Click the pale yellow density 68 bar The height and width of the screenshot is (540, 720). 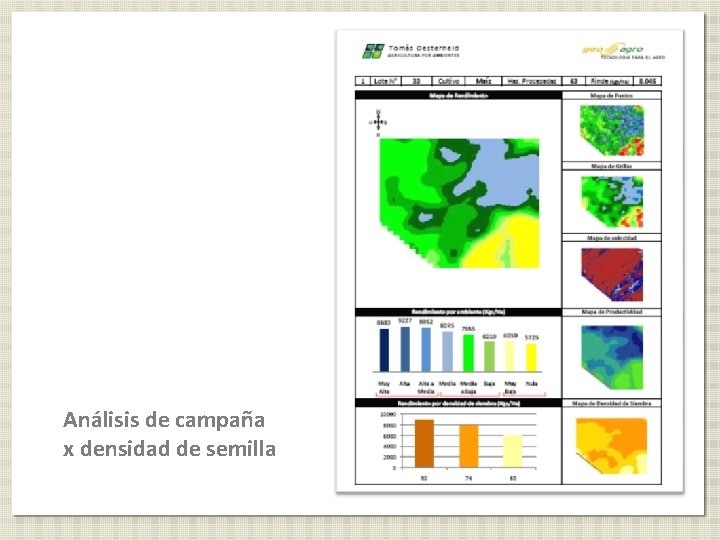(513, 451)
